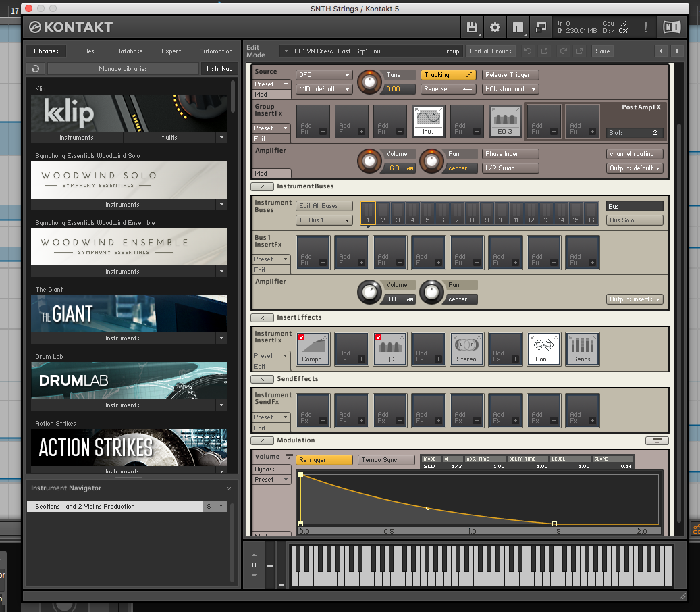
Task: Open the Convolution insert effect slot
Action: point(543,349)
